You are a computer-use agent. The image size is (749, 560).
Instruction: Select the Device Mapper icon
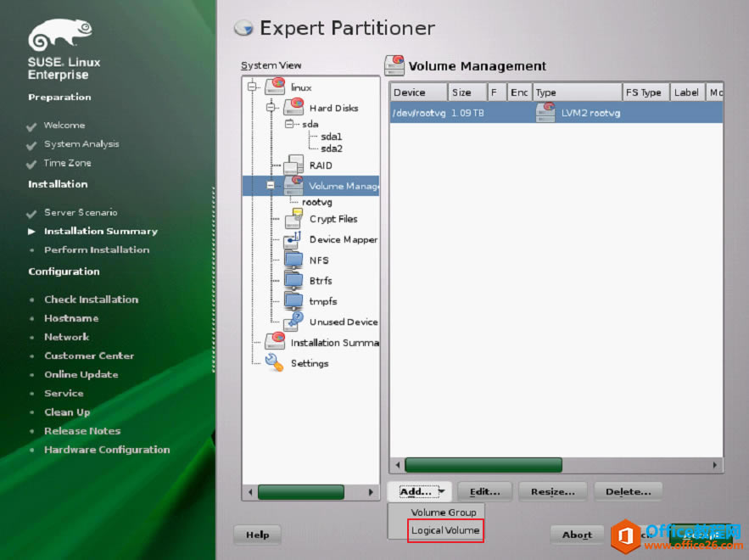coord(293,239)
